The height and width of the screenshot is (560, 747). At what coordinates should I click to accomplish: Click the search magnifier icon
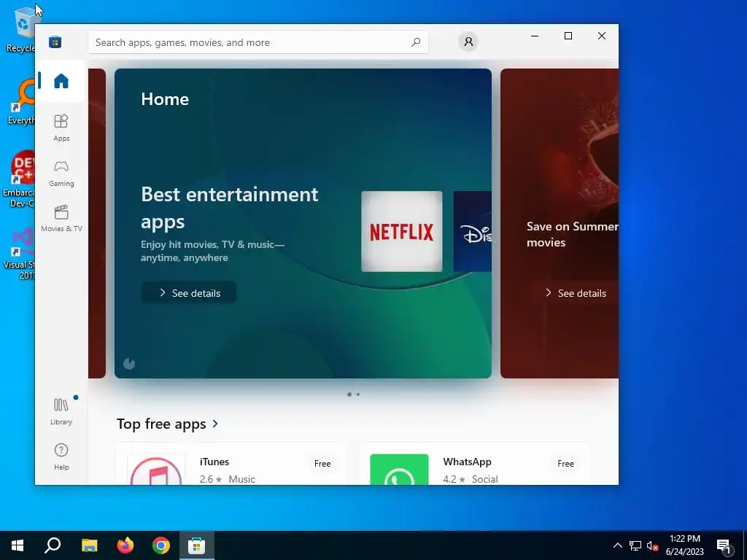(415, 42)
